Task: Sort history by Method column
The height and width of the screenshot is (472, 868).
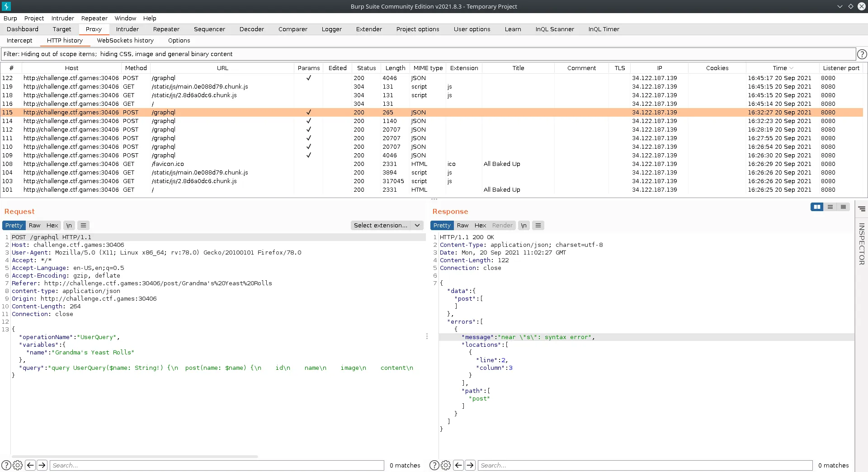Action: click(x=136, y=68)
